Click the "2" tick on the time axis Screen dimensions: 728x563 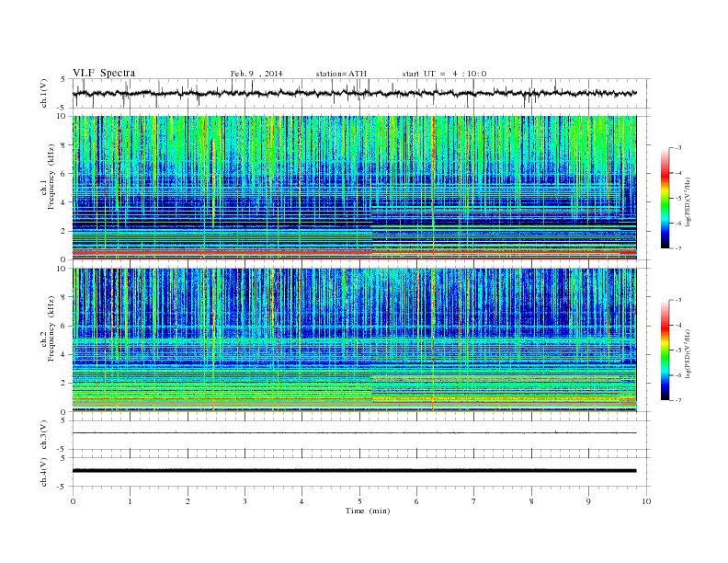188,501
